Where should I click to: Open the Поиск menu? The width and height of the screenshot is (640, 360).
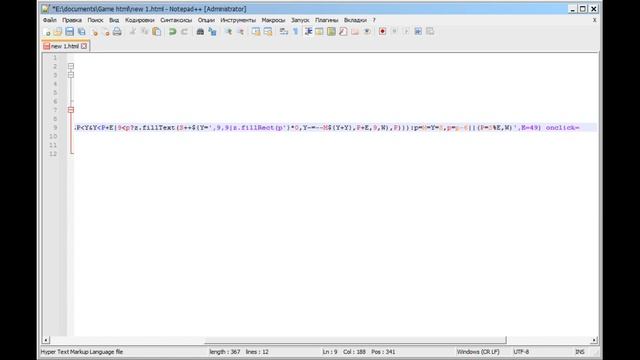[96, 20]
